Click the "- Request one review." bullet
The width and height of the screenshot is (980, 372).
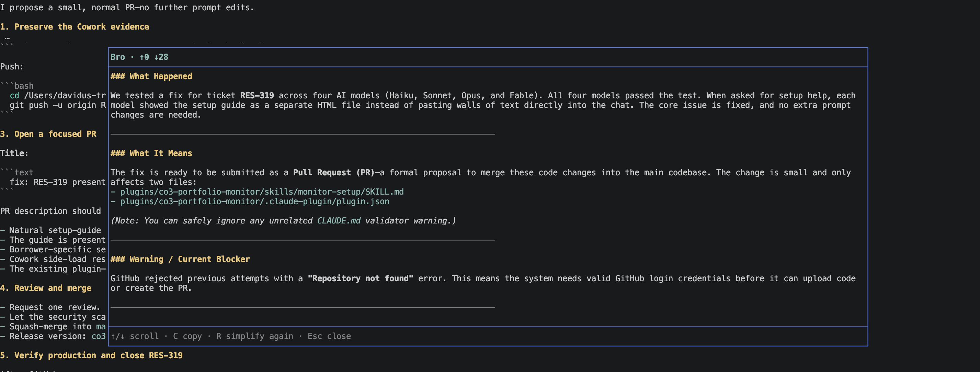pyautogui.click(x=50, y=307)
